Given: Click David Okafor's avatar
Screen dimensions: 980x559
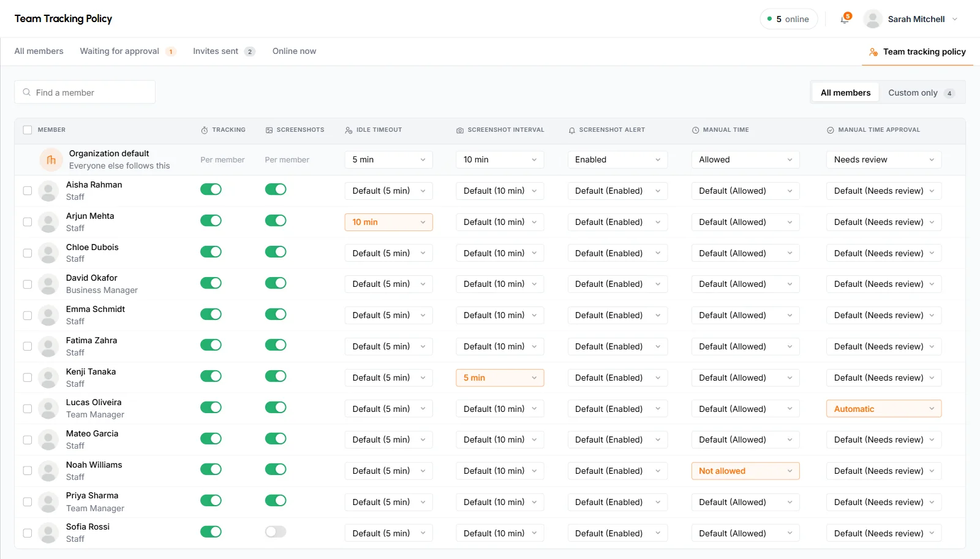Looking at the screenshot, I should [x=48, y=284].
